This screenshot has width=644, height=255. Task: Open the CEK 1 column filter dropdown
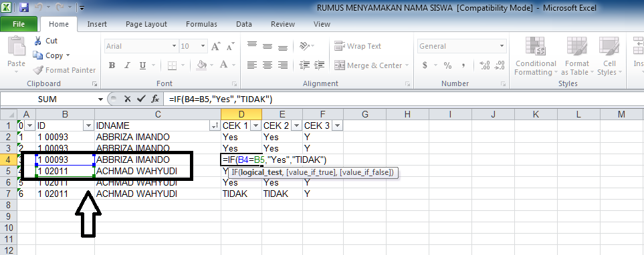[x=256, y=126]
